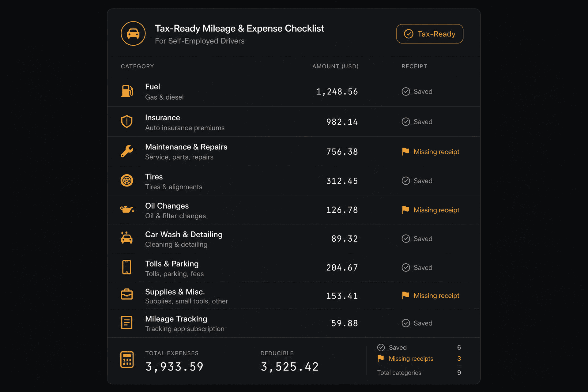Select the Mileage Tracking title

tap(176, 319)
